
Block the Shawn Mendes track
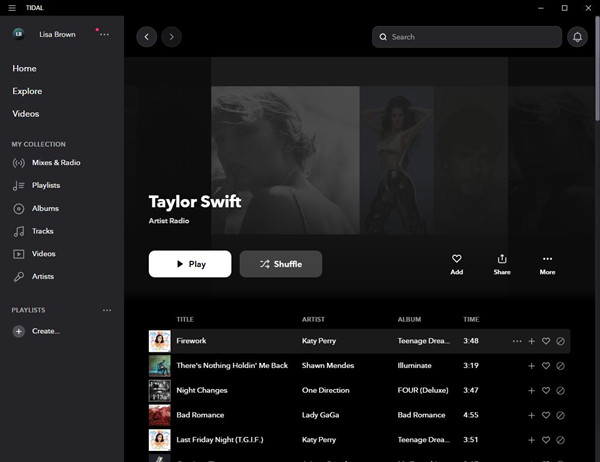point(560,366)
